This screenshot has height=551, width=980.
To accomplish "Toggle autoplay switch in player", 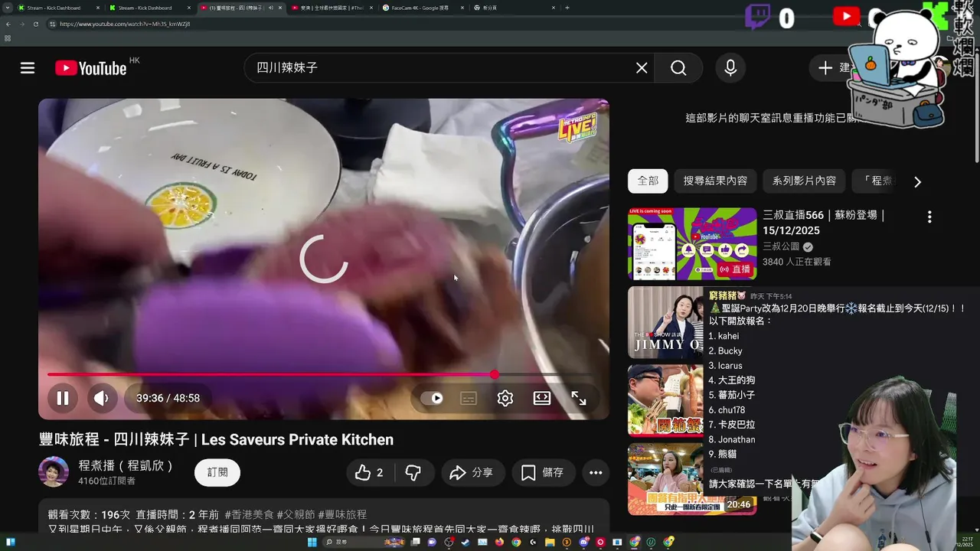I will pos(432,398).
